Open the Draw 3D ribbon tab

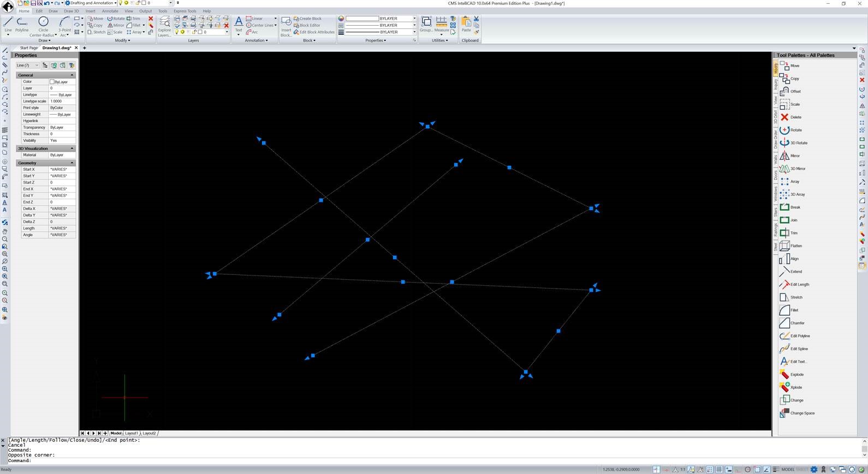tap(71, 11)
